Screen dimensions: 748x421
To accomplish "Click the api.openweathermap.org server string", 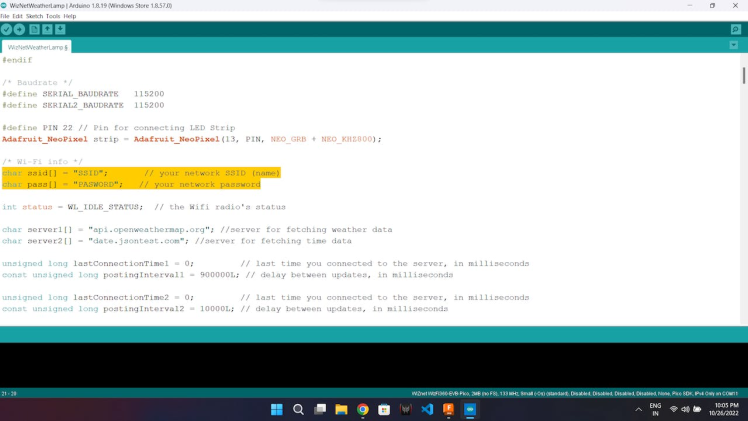I will point(151,230).
